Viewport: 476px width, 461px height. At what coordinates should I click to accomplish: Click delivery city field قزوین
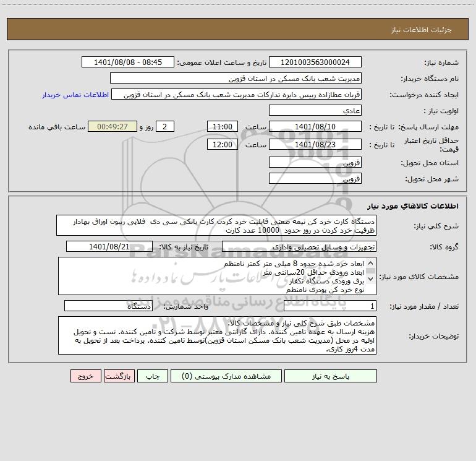(315, 178)
